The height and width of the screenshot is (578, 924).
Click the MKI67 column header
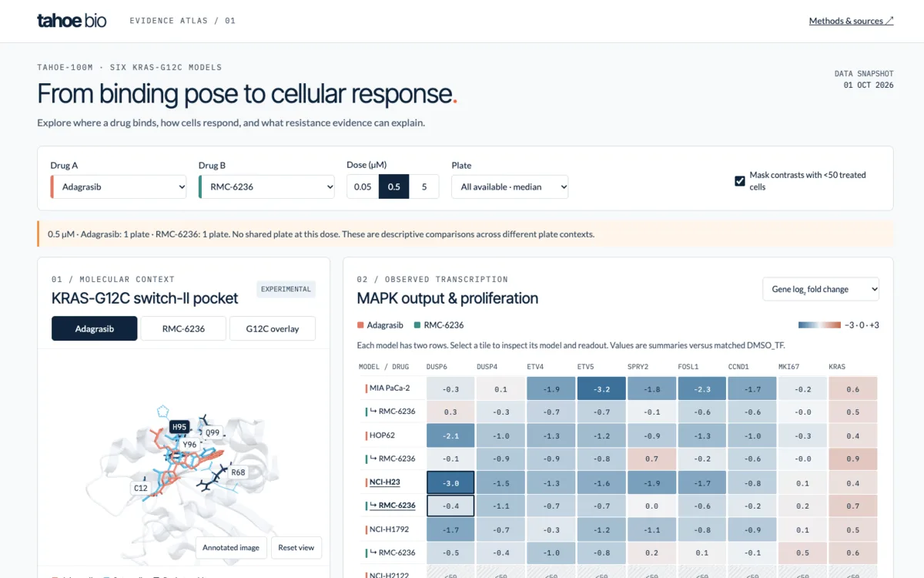click(x=789, y=367)
